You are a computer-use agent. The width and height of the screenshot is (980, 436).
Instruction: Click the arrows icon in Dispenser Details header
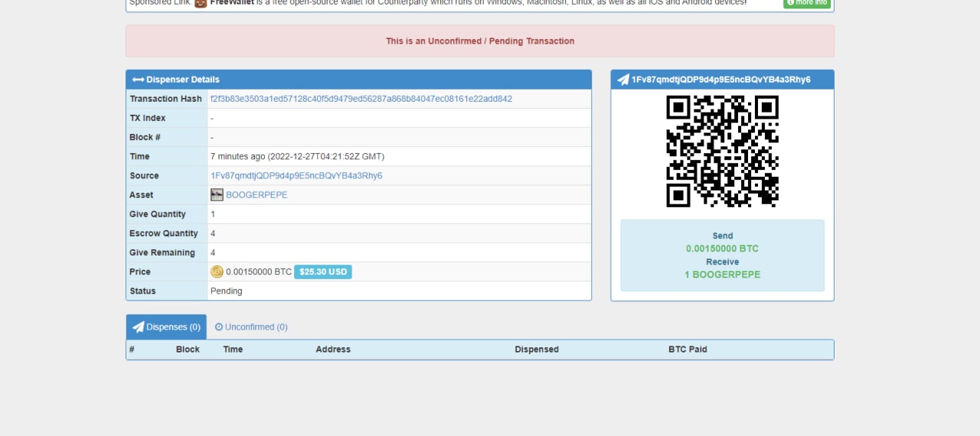coord(138,80)
